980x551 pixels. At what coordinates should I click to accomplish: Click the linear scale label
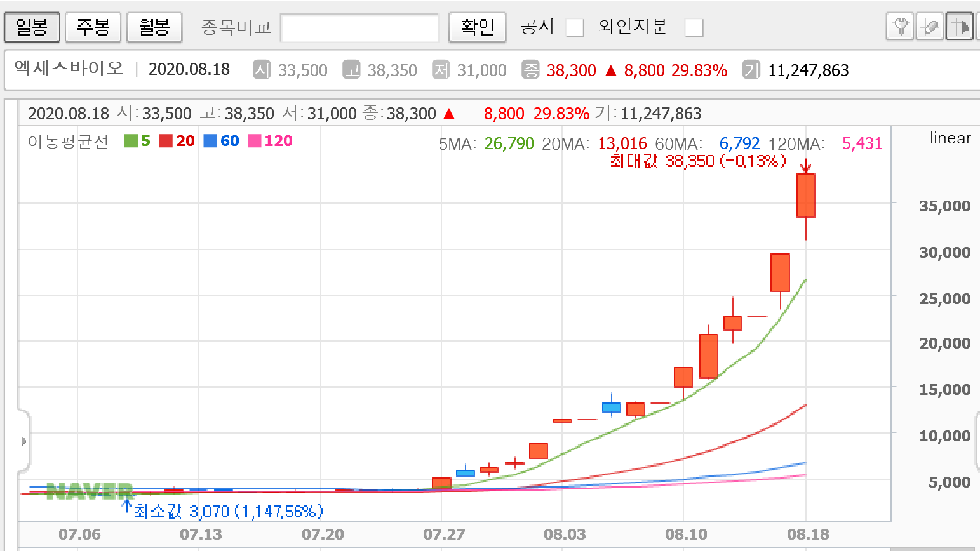click(x=950, y=138)
